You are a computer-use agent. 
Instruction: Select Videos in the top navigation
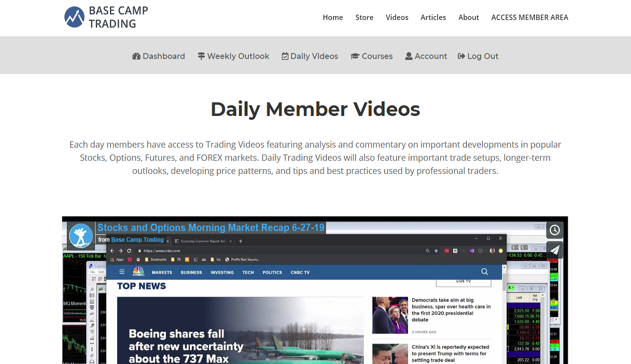point(397,18)
